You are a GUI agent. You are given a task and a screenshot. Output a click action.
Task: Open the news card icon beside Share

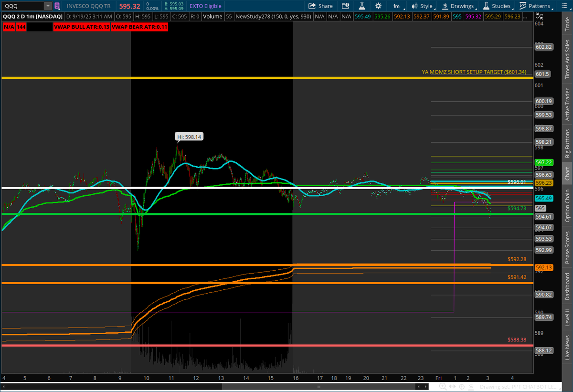[346, 6]
